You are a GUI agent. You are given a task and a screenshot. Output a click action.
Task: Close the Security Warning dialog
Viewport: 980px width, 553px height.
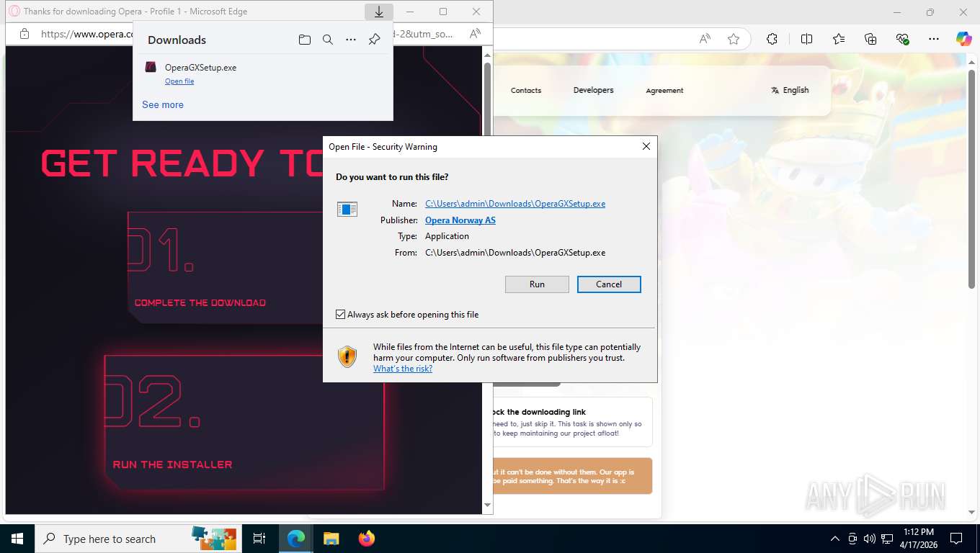(x=646, y=146)
